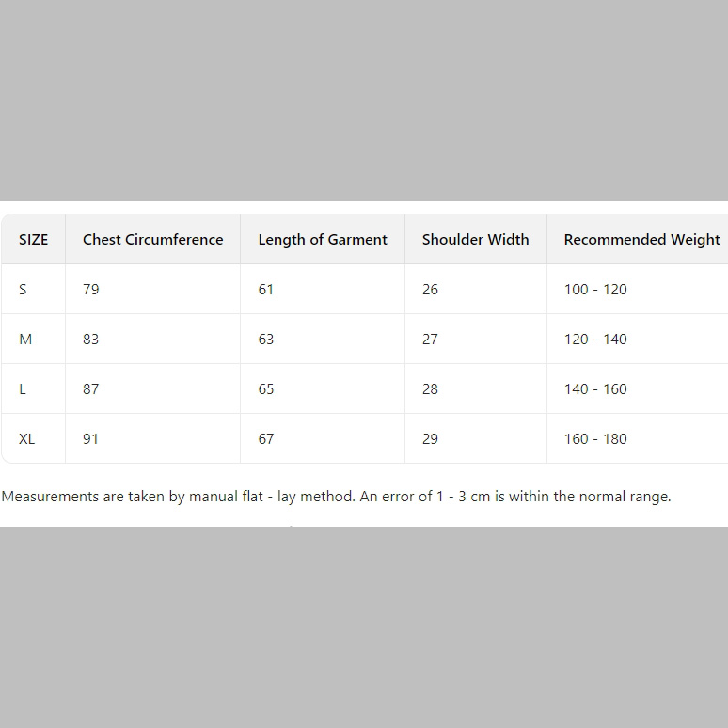Select the S size row label
The width and height of the screenshot is (728, 728).
click(x=23, y=290)
